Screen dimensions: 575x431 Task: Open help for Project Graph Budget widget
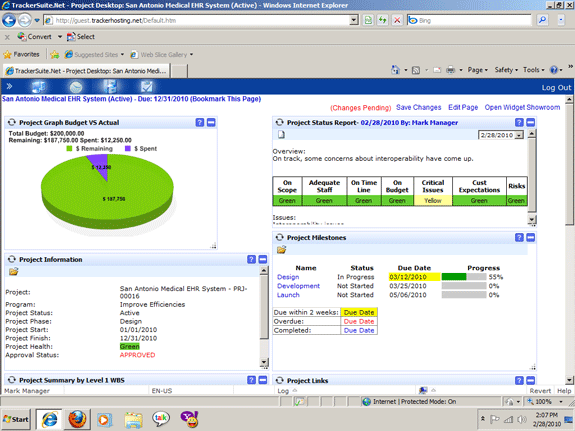pyautogui.click(x=199, y=122)
